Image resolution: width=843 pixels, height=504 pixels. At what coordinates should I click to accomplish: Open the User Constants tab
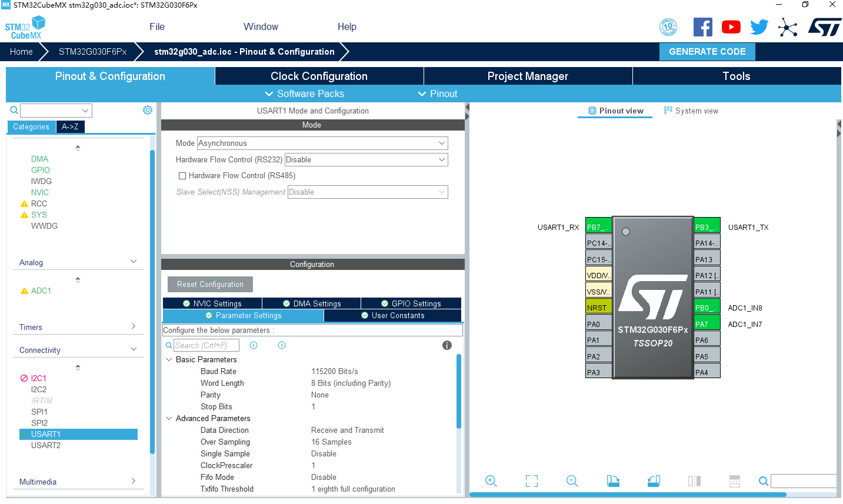coord(392,316)
